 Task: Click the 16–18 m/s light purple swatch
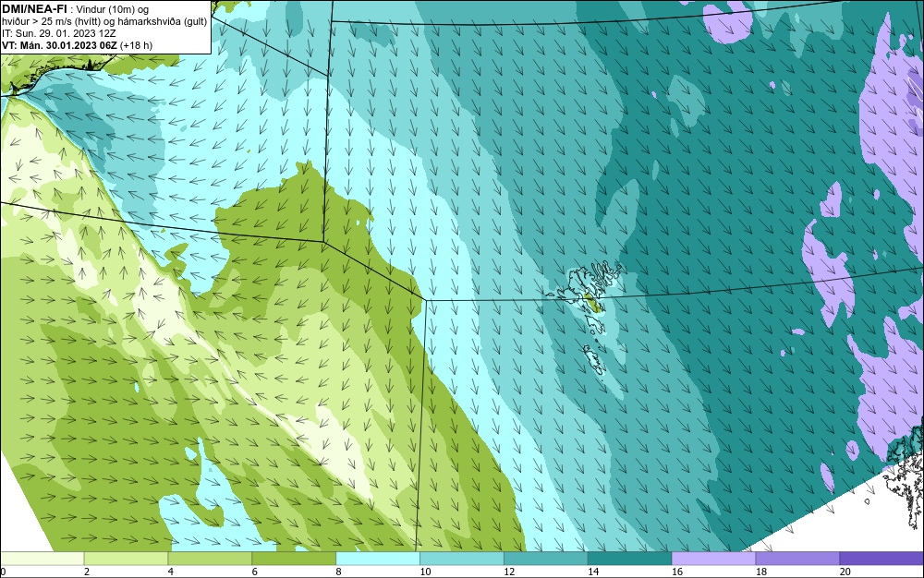click(713, 558)
